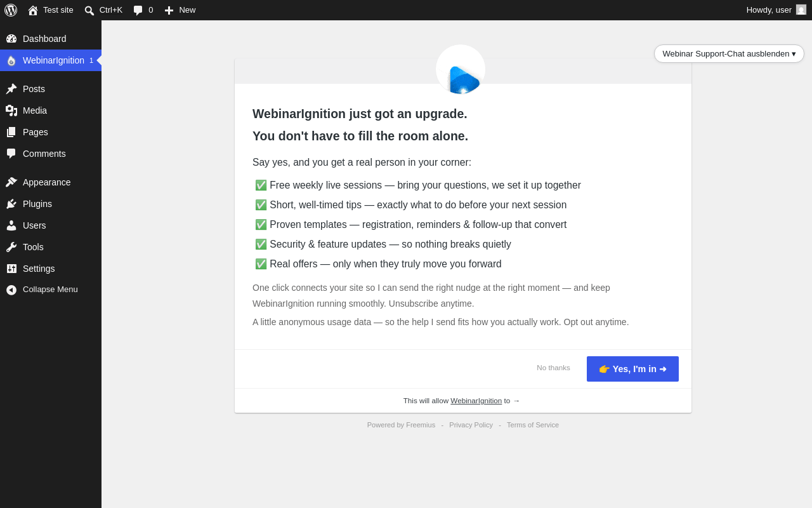Open the Media menu
This screenshot has width=812, height=508.
[x=51, y=110]
